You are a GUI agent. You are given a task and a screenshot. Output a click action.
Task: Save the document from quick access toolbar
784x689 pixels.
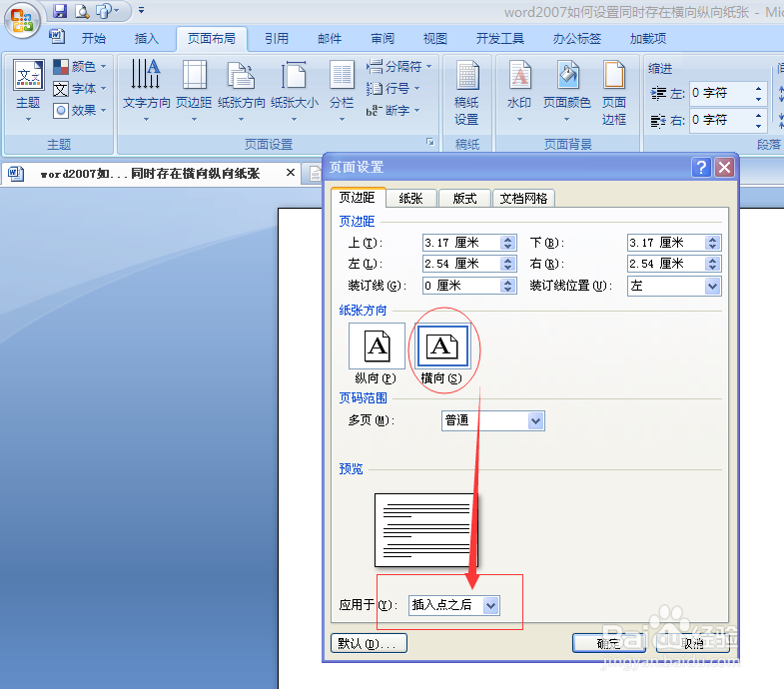tap(60, 11)
